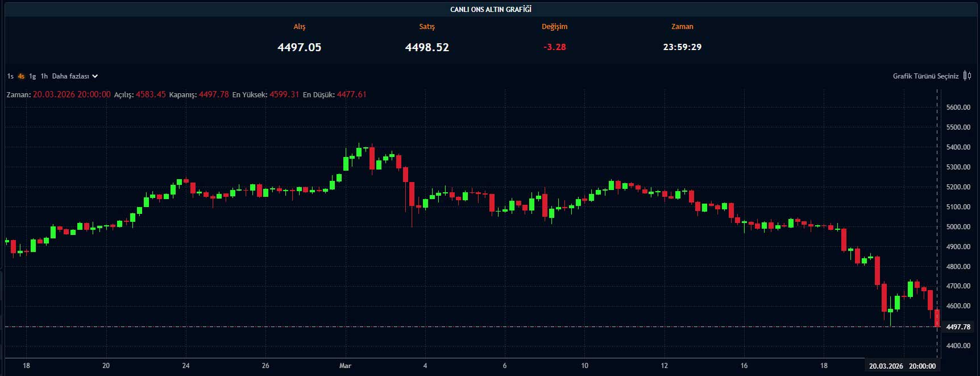This screenshot has height=376, width=980.
Task: Click the Alış price value 4497.05
Action: (299, 47)
